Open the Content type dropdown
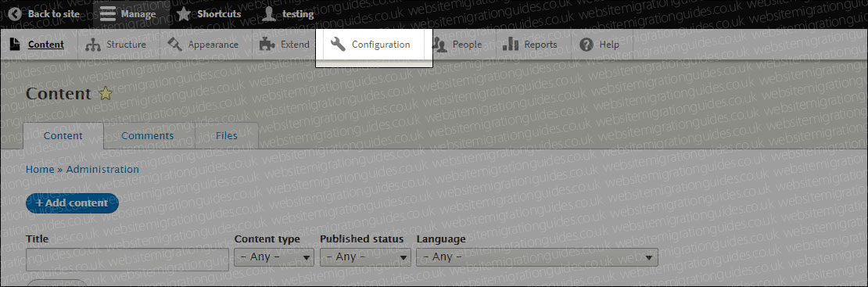This screenshot has height=287, width=868. pos(274,257)
